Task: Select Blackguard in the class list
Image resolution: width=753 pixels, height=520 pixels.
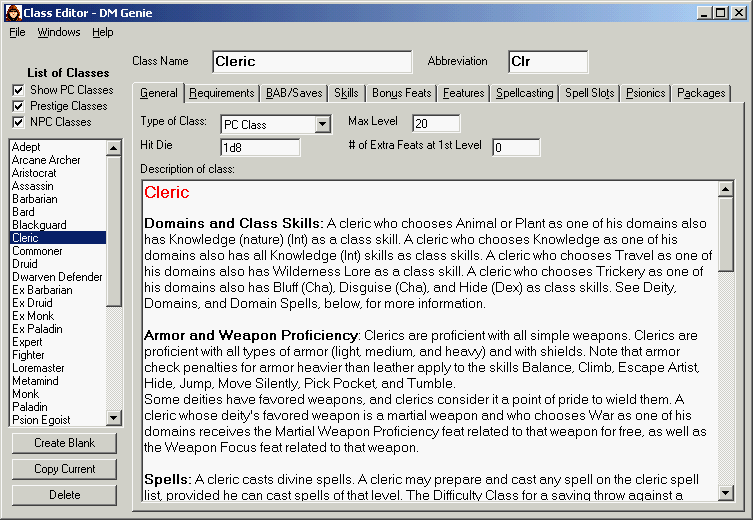Action: click(58, 225)
